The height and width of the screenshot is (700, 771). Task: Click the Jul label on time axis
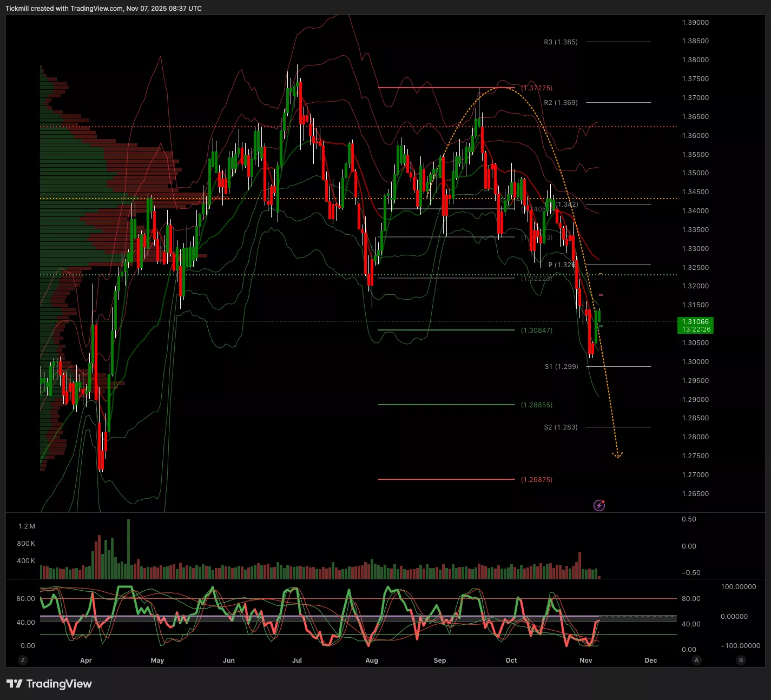point(297,661)
